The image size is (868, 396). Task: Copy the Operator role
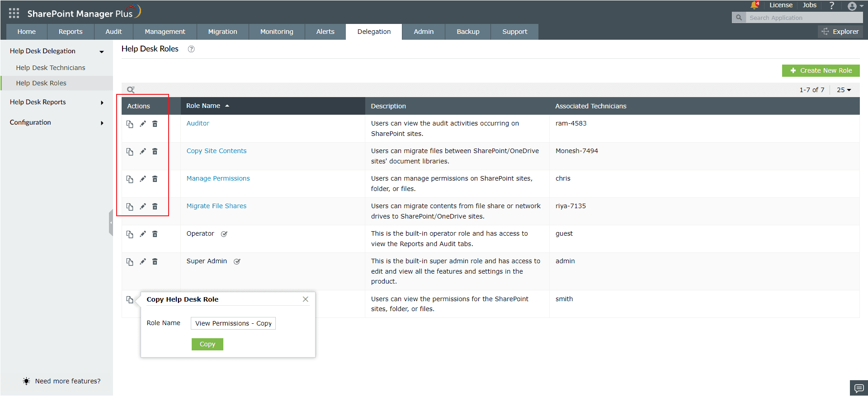pos(130,234)
